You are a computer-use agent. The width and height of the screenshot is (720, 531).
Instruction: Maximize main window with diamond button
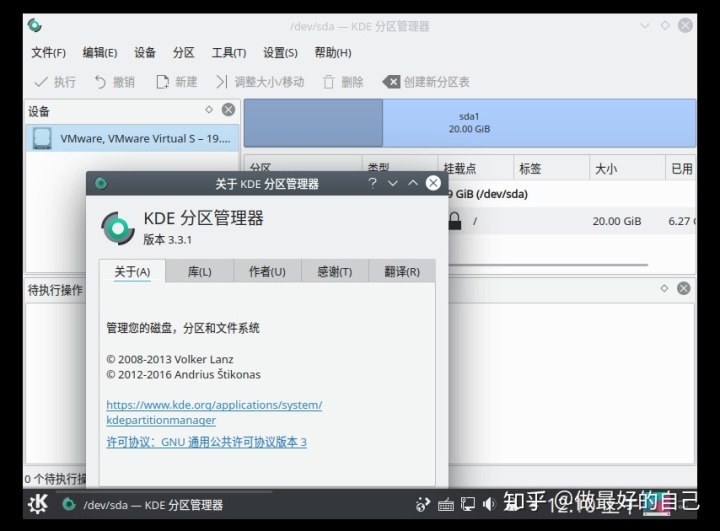click(x=665, y=25)
